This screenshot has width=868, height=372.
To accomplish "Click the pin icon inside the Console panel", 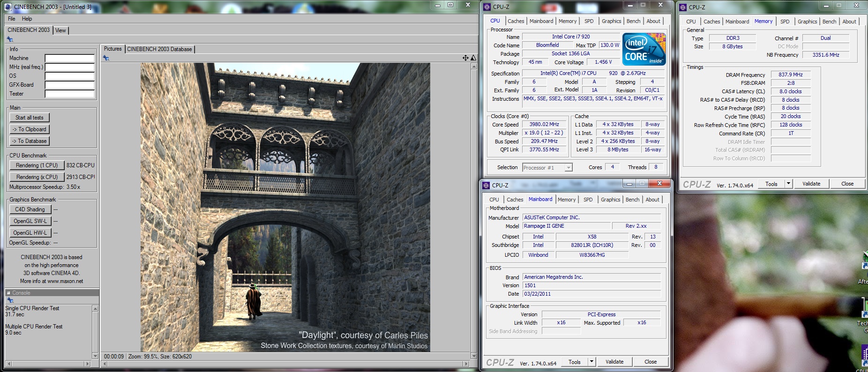I will tap(10, 300).
